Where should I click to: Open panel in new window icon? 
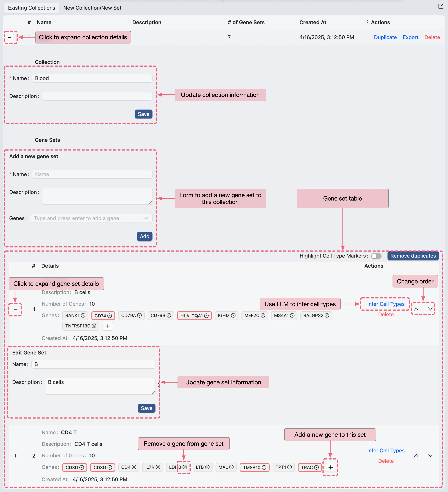point(440,7)
